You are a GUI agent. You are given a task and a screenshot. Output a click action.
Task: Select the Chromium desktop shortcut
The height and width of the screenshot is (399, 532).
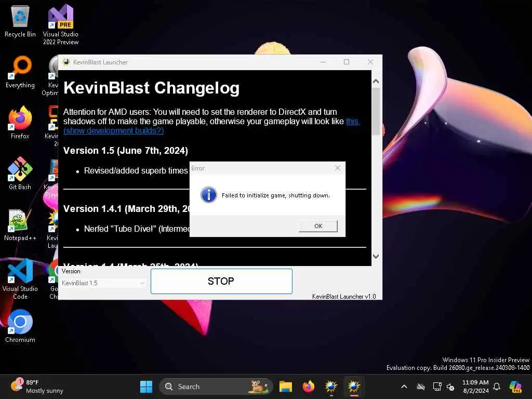click(20, 326)
